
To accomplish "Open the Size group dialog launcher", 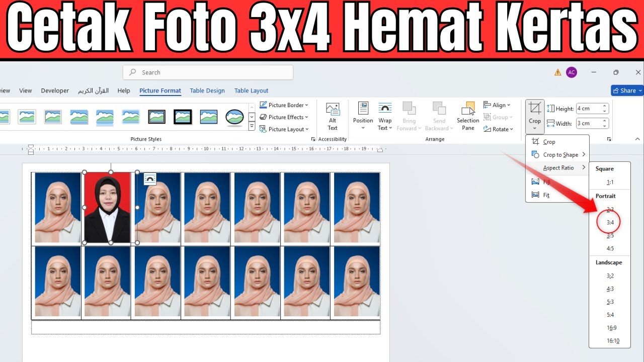I will point(609,139).
